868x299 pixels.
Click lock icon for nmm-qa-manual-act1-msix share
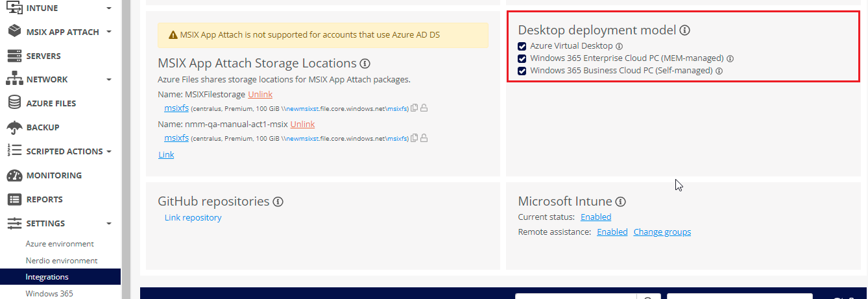(x=424, y=138)
